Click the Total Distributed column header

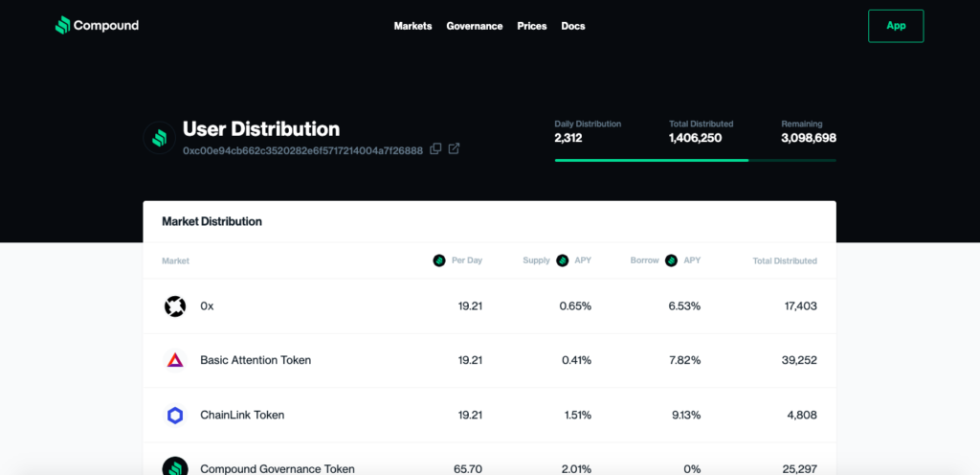(784, 260)
